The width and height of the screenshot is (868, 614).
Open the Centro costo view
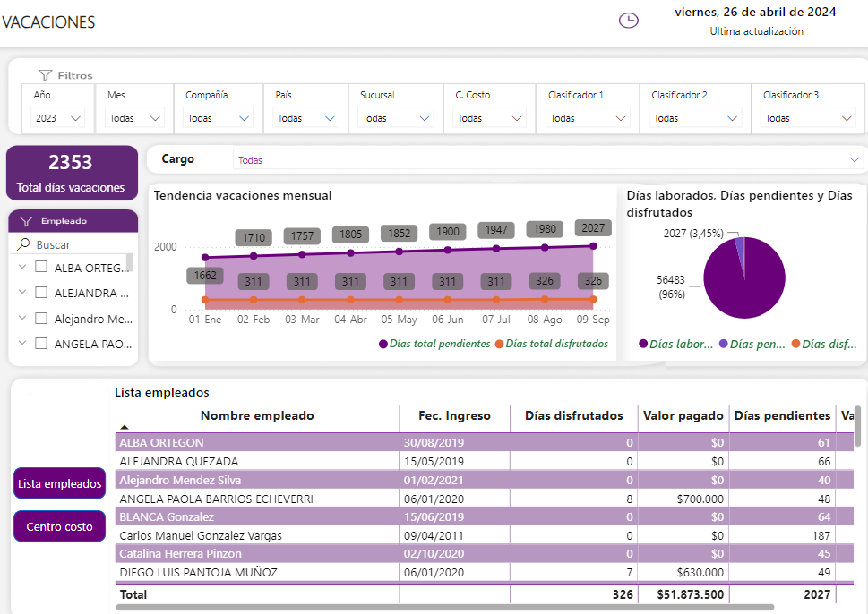tap(59, 526)
